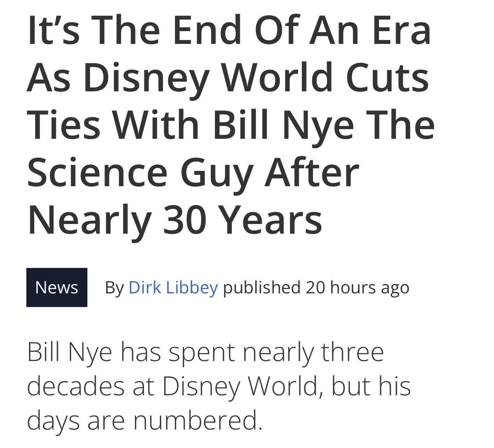Click the "published 20 hours ago" timestamp
494x448 pixels.
[316, 288]
